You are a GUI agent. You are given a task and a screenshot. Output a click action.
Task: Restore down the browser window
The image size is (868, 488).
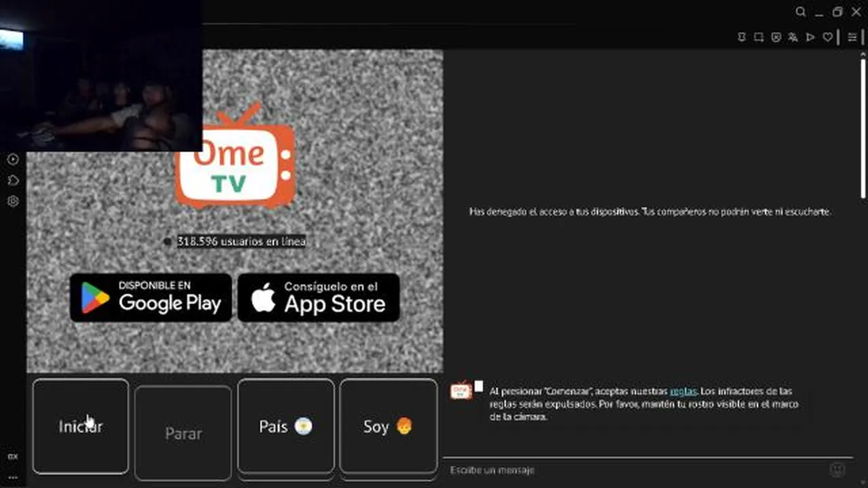837,12
